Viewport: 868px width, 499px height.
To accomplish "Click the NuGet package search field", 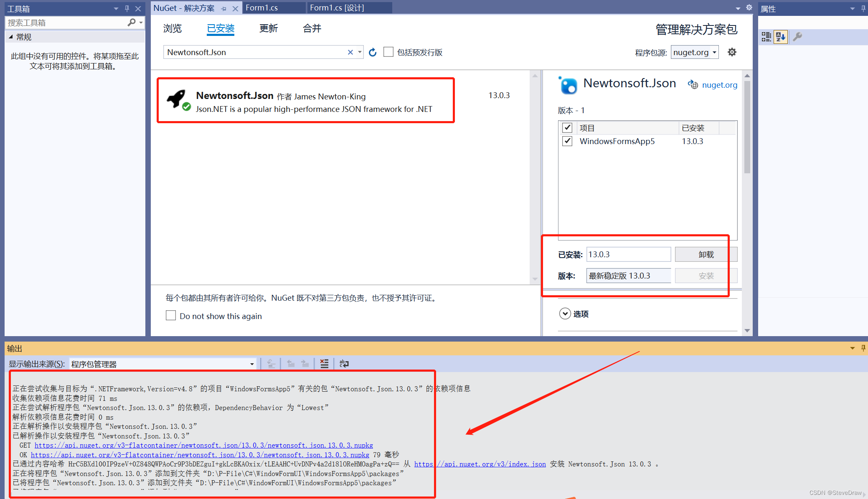I will tap(255, 52).
